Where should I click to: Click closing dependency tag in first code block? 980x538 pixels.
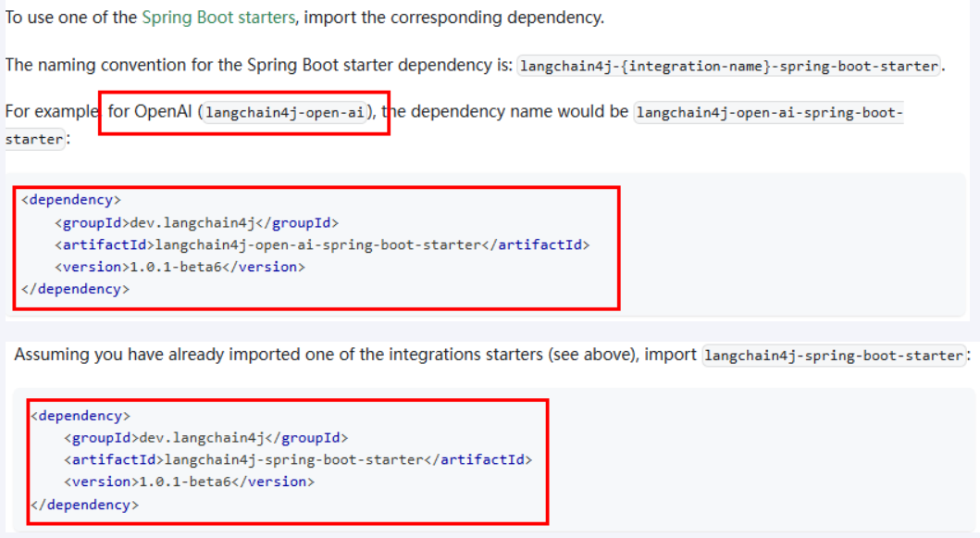75,289
